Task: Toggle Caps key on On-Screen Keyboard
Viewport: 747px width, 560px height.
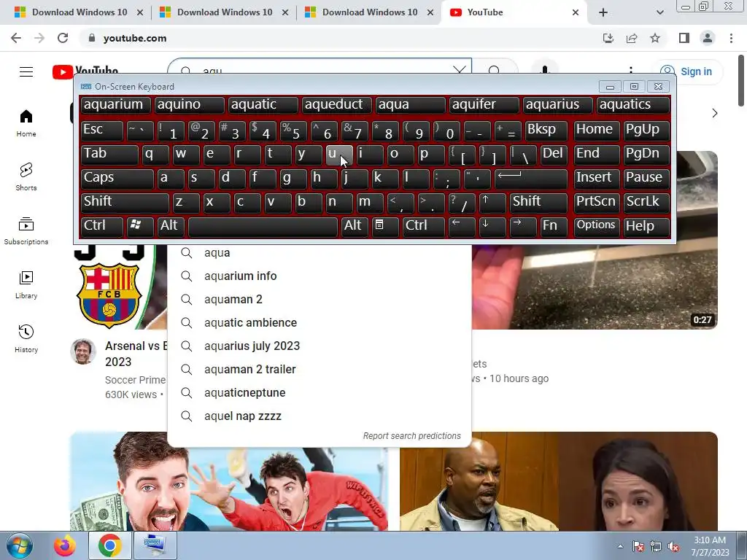Action: (x=117, y=178)
